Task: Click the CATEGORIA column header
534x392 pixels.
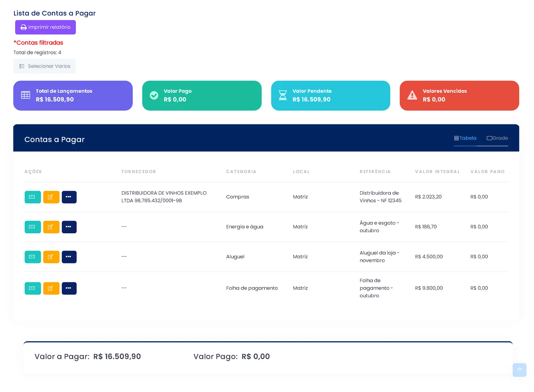Action: tap(241, 172)
